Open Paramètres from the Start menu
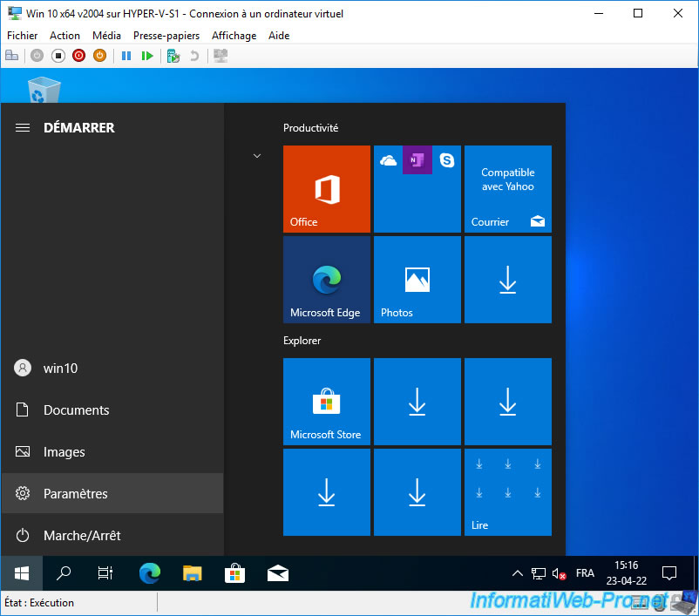The image size is (699, 616). 112,493
